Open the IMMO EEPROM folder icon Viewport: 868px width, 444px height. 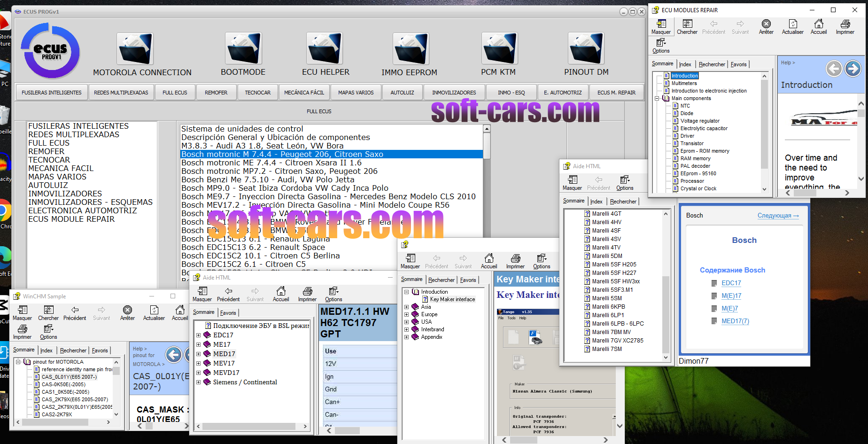pos(411,48)
